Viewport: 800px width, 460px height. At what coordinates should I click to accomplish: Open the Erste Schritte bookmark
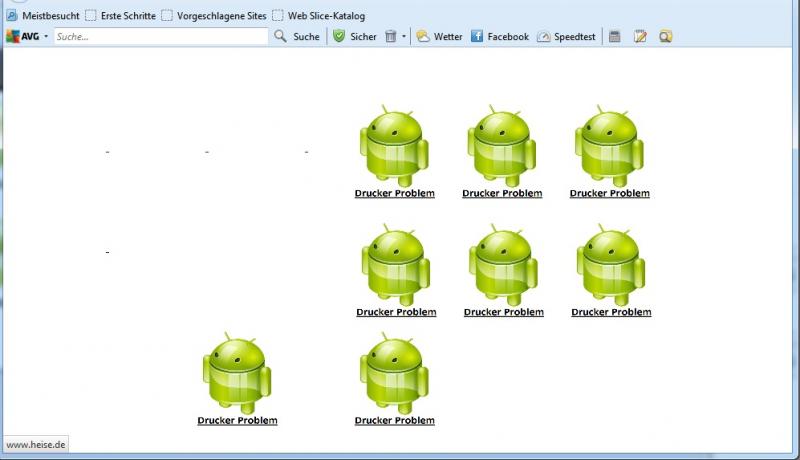coord(120,16)
